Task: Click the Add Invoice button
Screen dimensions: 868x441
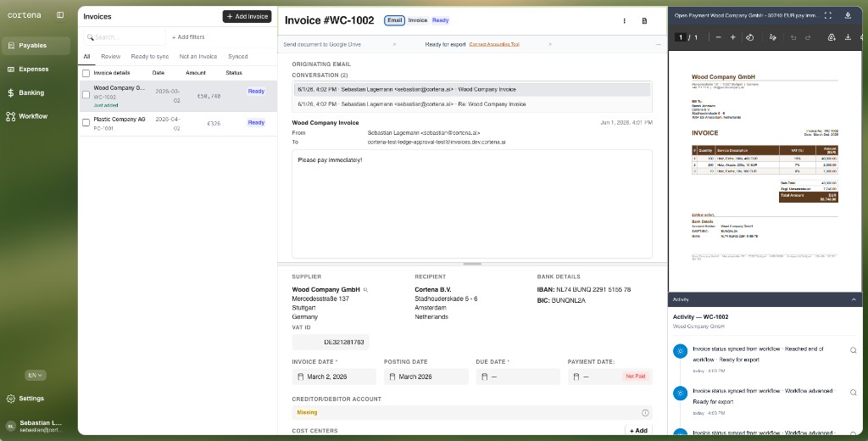Action: [247, 17]
